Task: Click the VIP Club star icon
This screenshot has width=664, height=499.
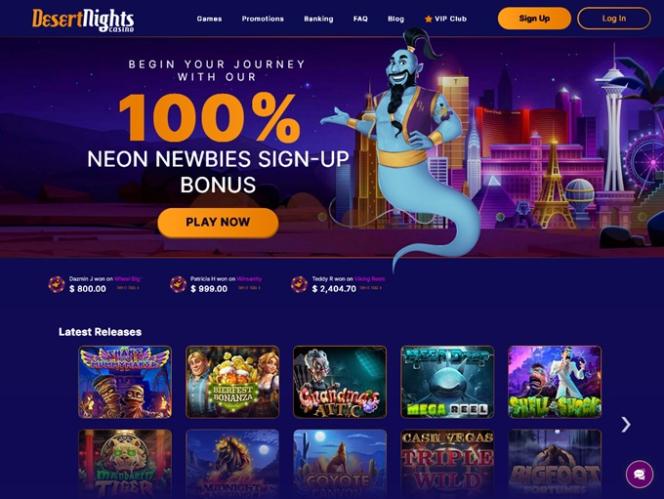Action: pos(428,19)
